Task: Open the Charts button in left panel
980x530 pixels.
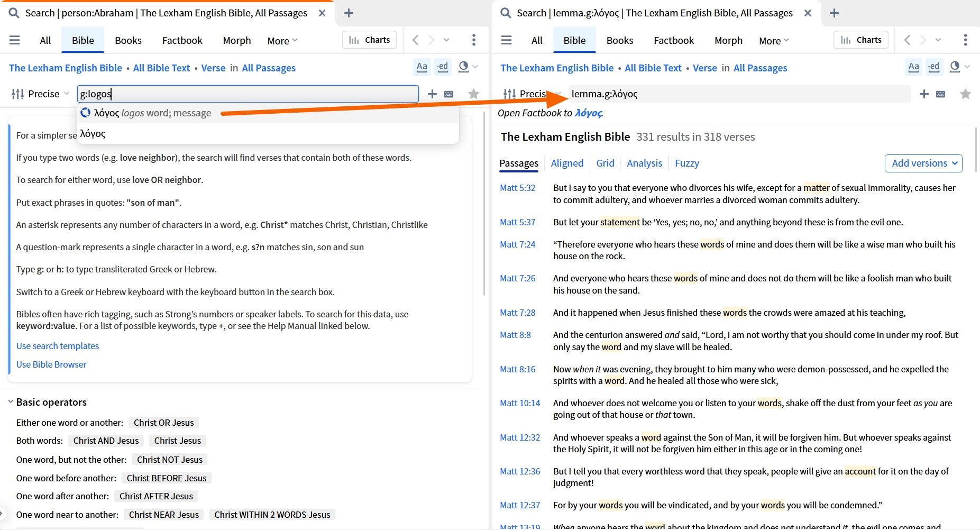Action: tap(369, 40)
